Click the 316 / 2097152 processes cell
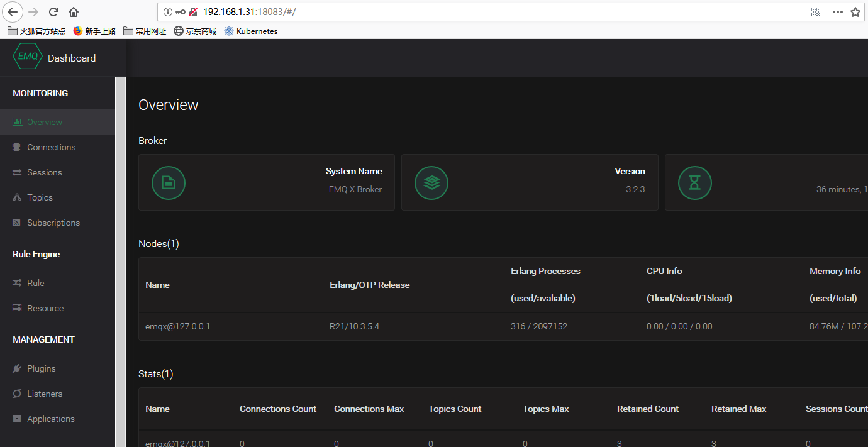Image resolution: width=868 pixels, height=447 pixels. point(539,326)
